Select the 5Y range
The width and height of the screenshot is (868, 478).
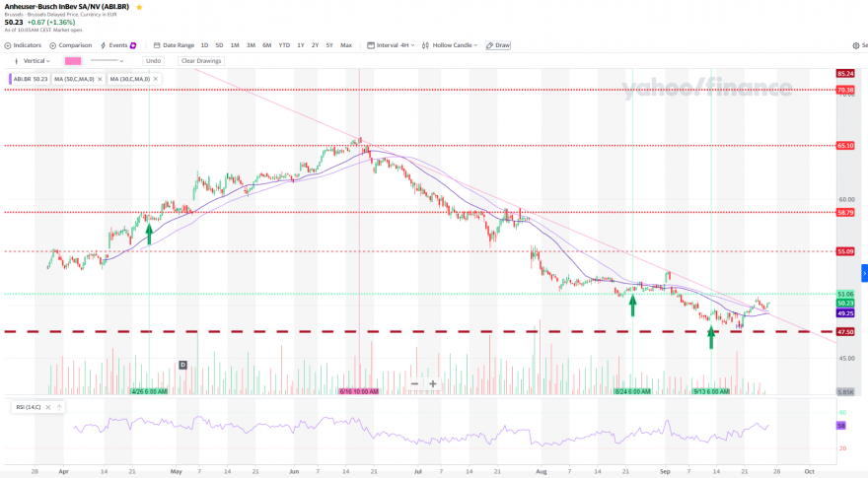(x=329, y=45)
